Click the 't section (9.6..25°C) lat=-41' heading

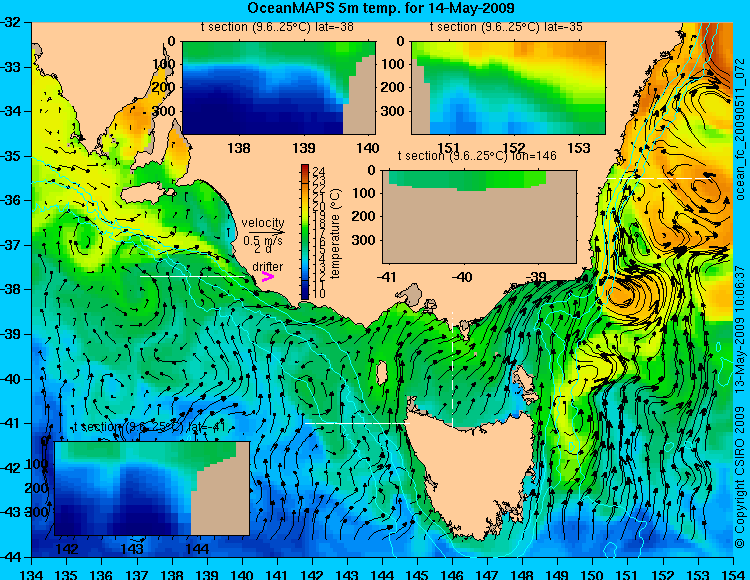[149, 427]
